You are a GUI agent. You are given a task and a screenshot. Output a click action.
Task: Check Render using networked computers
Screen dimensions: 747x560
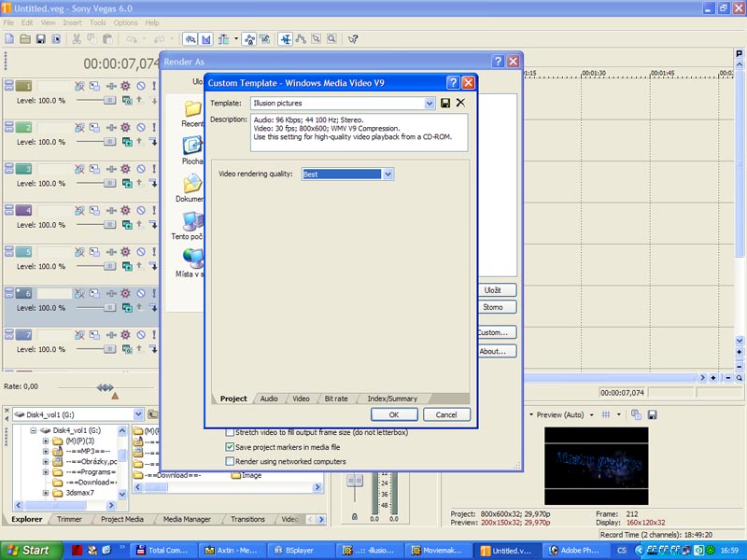[x=230, y=461]
